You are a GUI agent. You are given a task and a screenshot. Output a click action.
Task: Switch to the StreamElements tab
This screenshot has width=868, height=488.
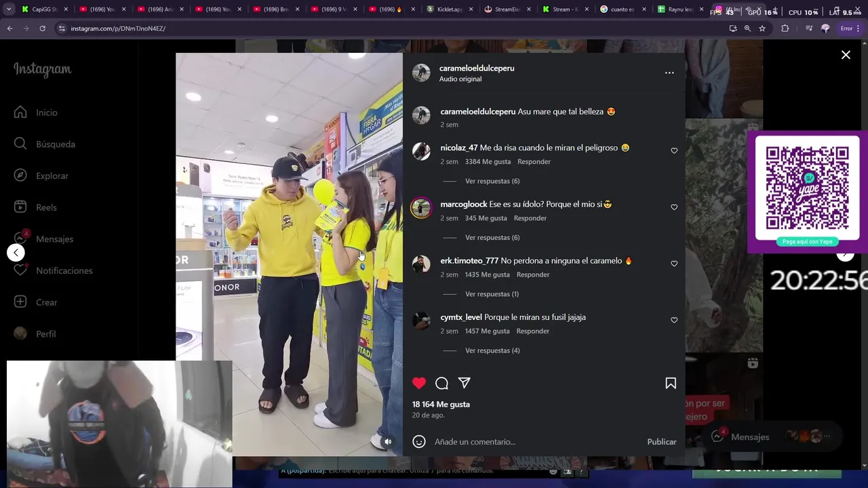tap(507, 9)
